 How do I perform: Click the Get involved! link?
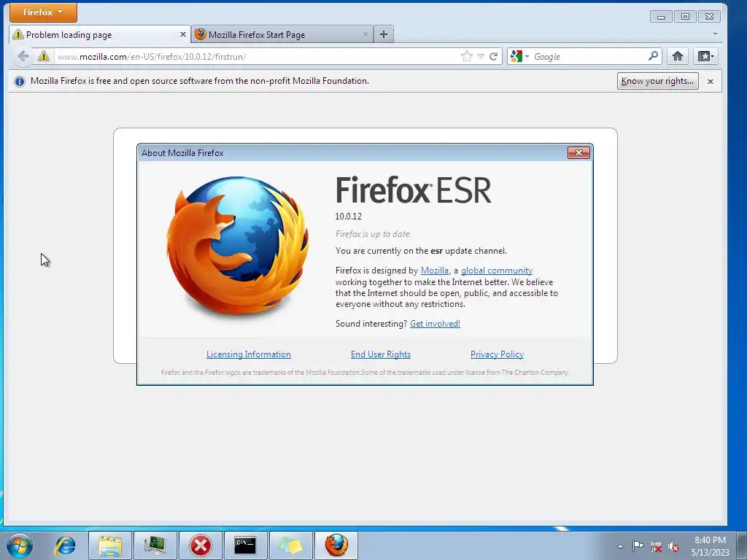pos(435,324)
